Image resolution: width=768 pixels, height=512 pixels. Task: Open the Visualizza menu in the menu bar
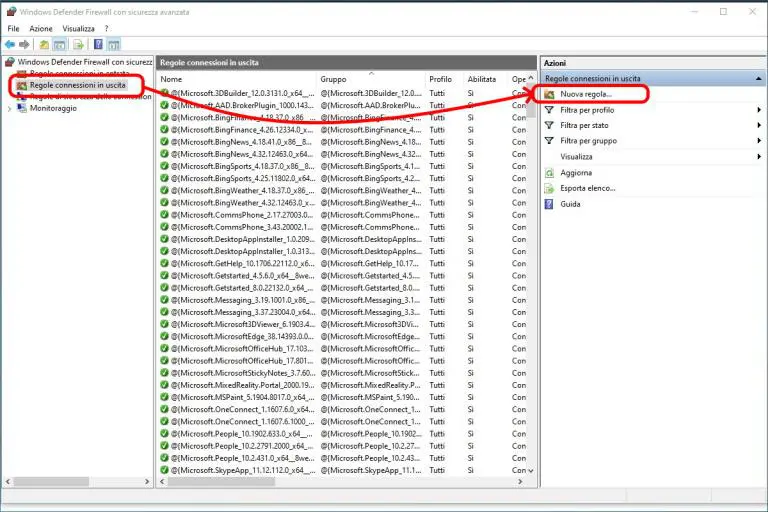[78, 28]
